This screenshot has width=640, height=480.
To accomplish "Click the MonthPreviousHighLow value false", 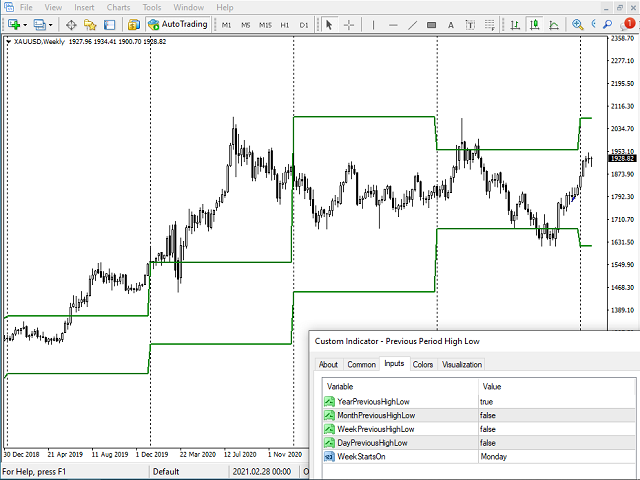I will (x=488, y=416).
